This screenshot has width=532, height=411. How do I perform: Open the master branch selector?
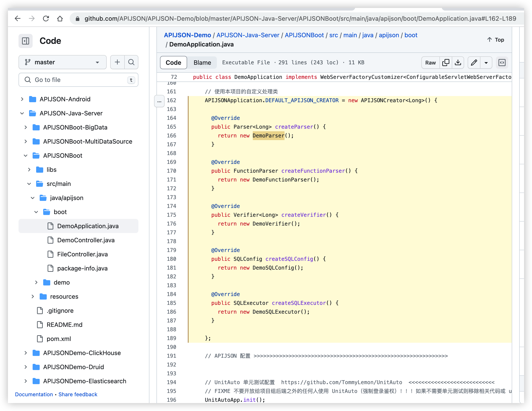click(63, 62)
